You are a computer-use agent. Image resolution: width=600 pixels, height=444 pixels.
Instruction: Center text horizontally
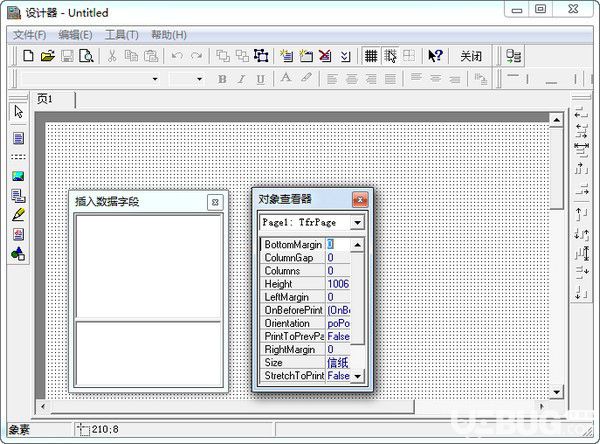pos(351,79)
